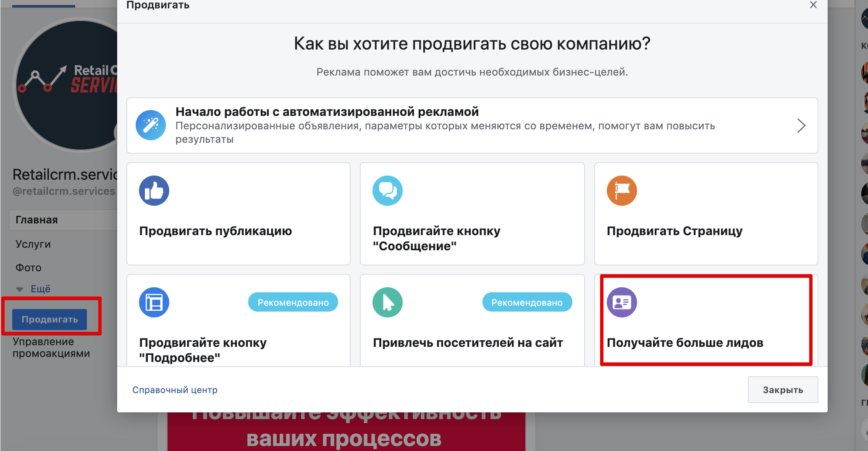Screen dimensions: 868x451
Task: Close the Продвигать dialog with X
Action: tap(813, 5)
